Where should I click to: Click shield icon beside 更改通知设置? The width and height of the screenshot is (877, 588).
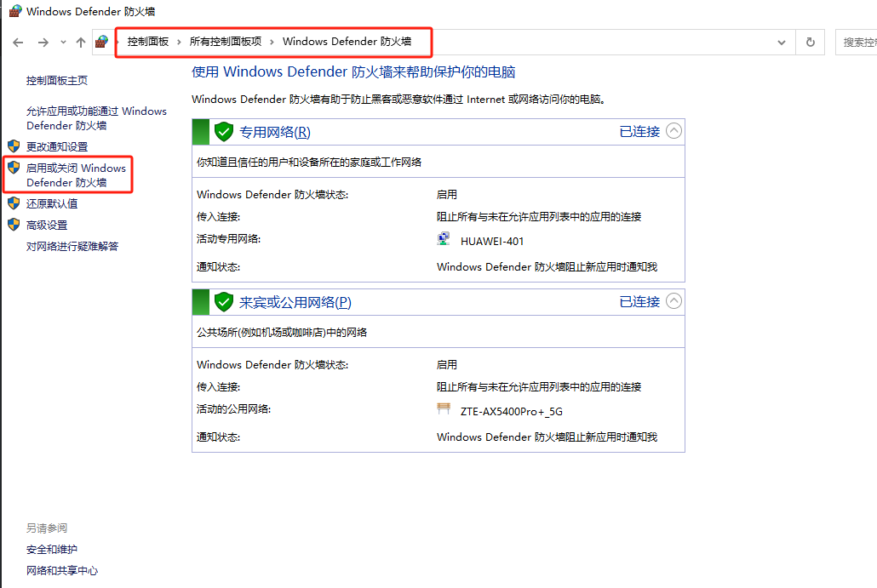tap(14, 146)
